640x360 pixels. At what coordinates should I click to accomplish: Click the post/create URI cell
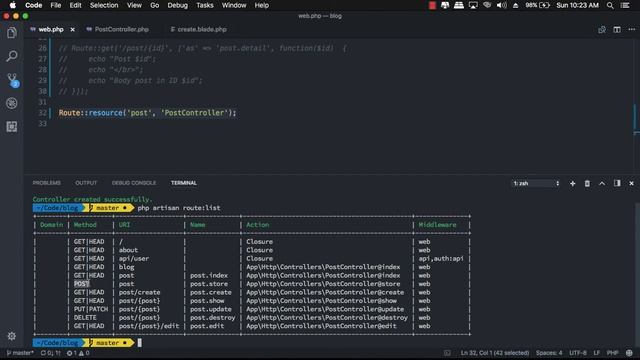140,292
